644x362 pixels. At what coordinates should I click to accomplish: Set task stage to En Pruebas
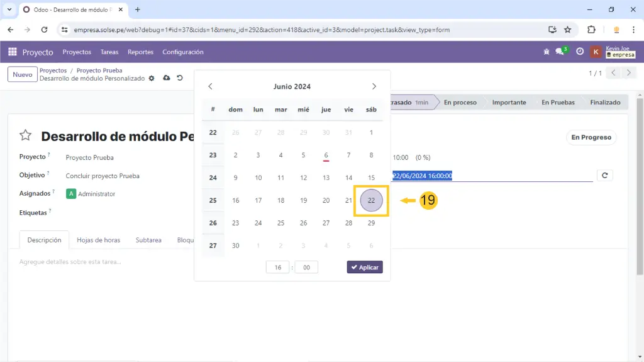click(x=557, y=103)
